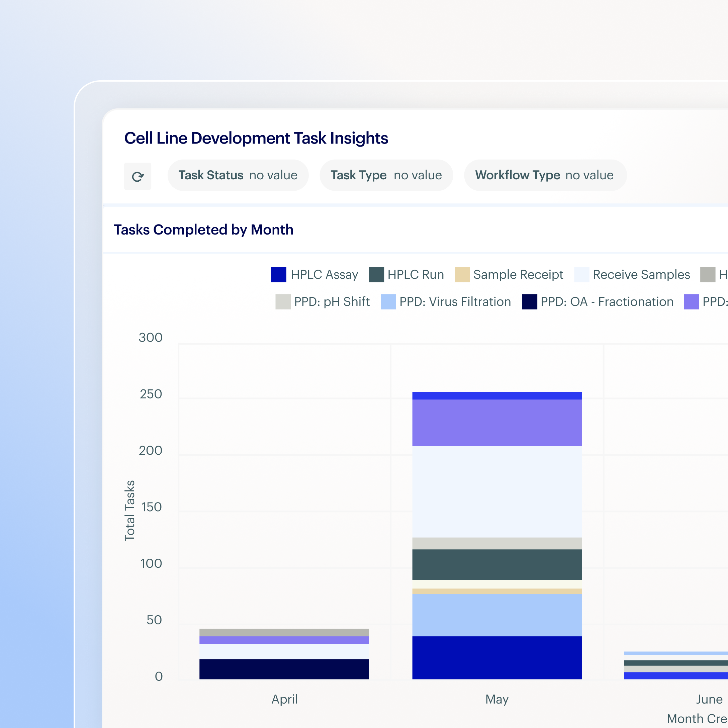Open the Task Type filter
The height and width of the screenshot is (728, 728).
pyautogui.click(x=386, y=175)
